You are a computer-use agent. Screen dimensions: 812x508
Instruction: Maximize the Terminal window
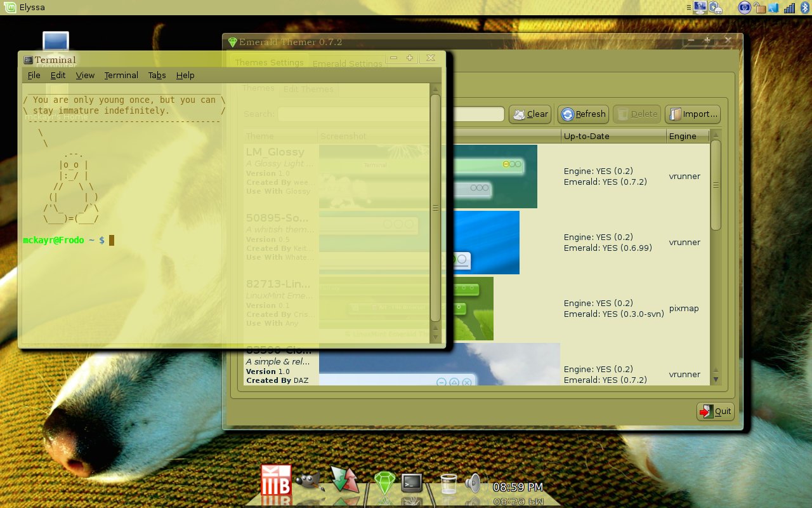410,58
